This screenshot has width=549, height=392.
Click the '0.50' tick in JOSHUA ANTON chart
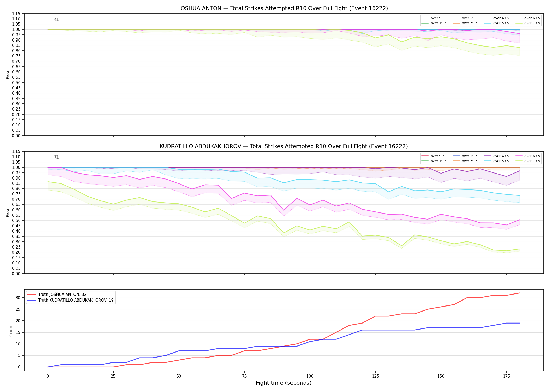click(x=16, y=83)
